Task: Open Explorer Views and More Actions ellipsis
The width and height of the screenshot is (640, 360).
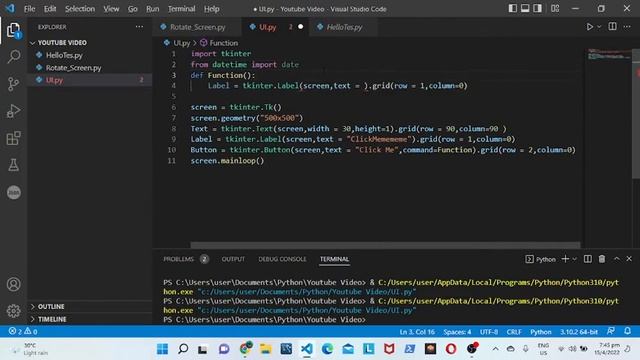Action: tap(139, 27)
